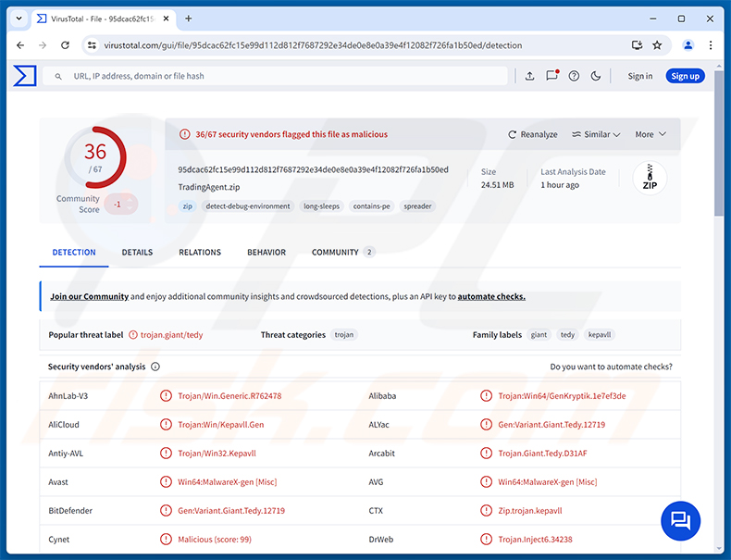Expand the Similar dropdown
Screen dimensions: 731x560
(596, 134)
